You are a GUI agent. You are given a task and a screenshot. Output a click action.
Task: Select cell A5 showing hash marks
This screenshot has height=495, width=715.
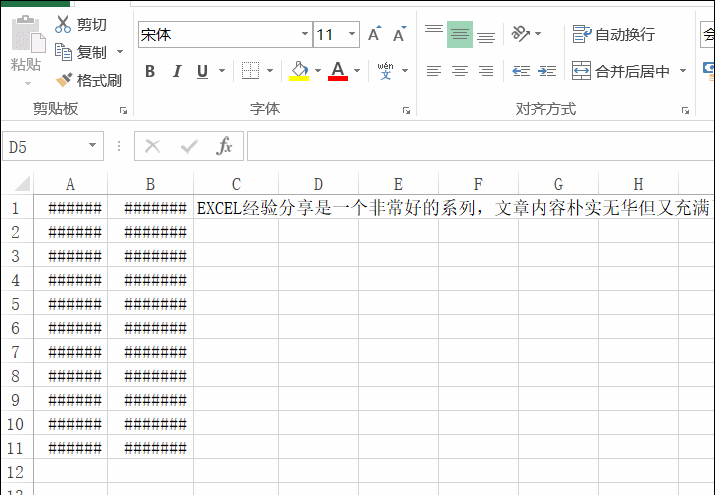70,304
